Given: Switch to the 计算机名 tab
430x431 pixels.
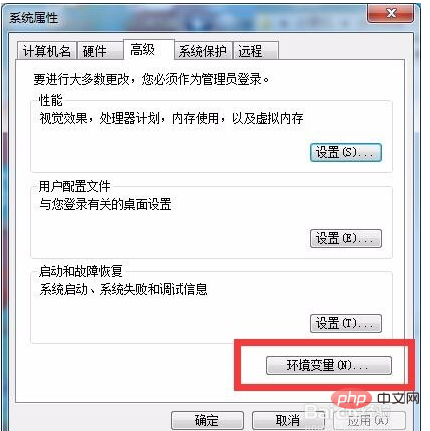Looking at the screenshot, I should (47, 51).
